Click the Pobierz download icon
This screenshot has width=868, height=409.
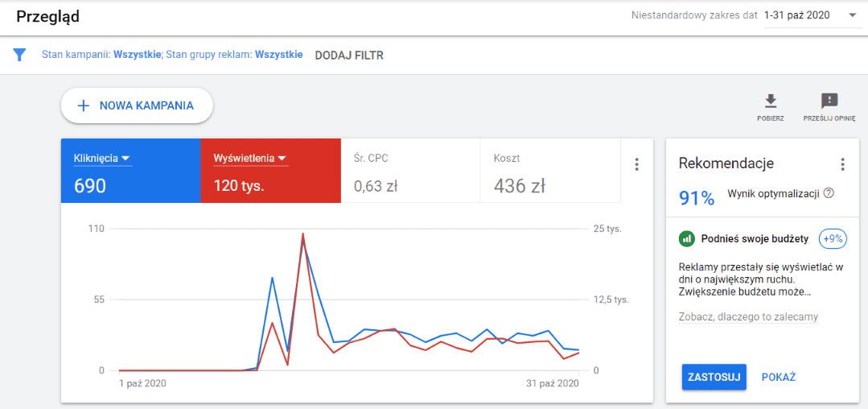pos(770,101)
